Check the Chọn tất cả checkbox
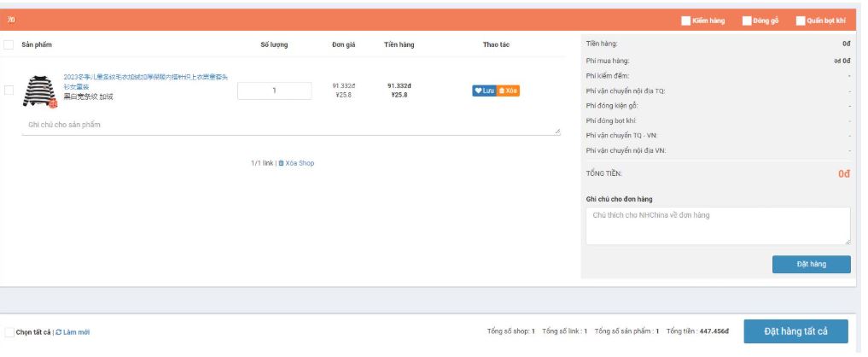This screenshot has width=868, height=357. tap(9, 332)
